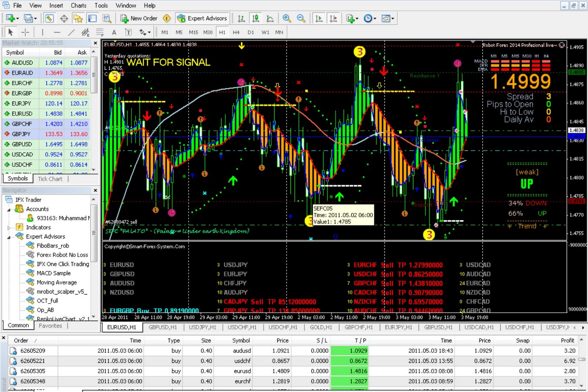This screenshot has width=588, height=392.
Task: Click the smiley icon beside Robot Forex label
Action: point(562,45)
